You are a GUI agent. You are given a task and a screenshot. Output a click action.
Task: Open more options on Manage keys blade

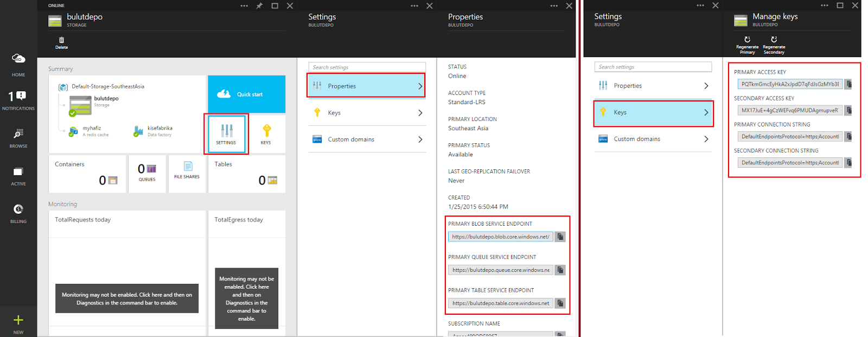(x=825, y=5)
